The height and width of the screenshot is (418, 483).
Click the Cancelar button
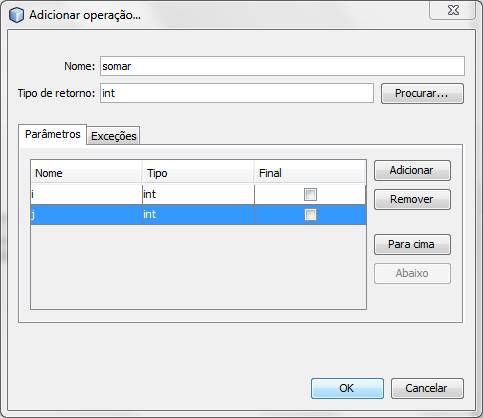tap(427, 388)
